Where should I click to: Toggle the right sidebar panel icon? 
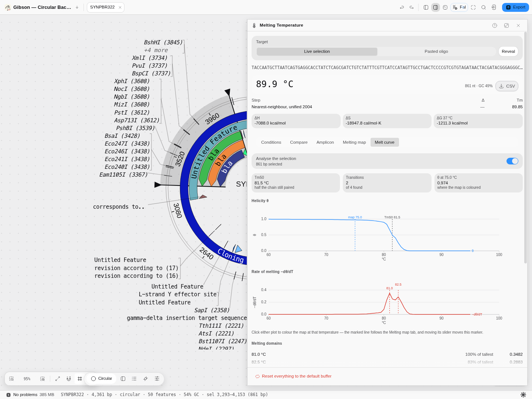click(436, 7)
